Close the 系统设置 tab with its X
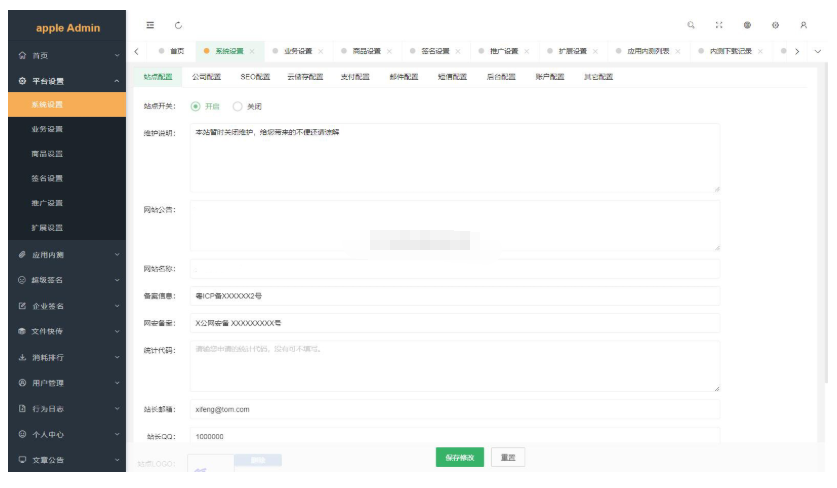This screenshot has height=488, width=837. click(x=252, y=51)
